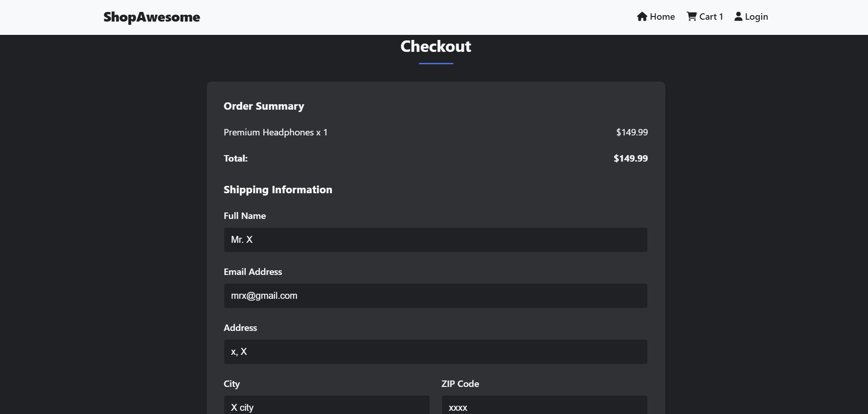
Task: Click the Checkout page heading
Action: [436, 46]
